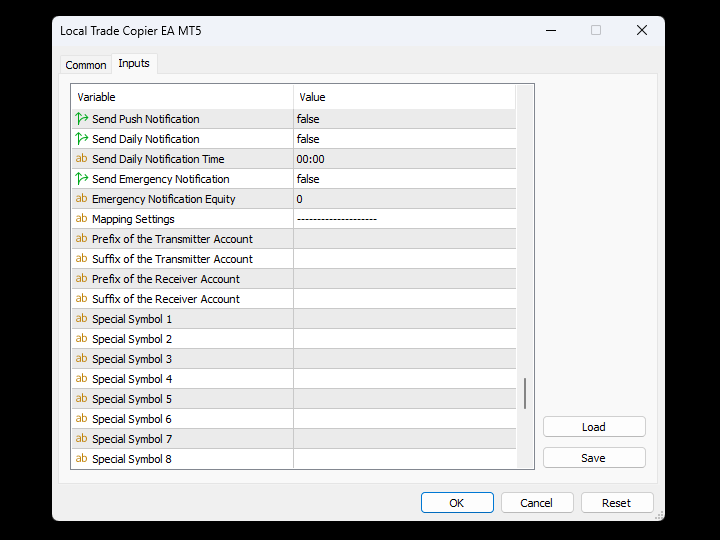
Task: Click the Variable column header
Action: coord(182,97)
